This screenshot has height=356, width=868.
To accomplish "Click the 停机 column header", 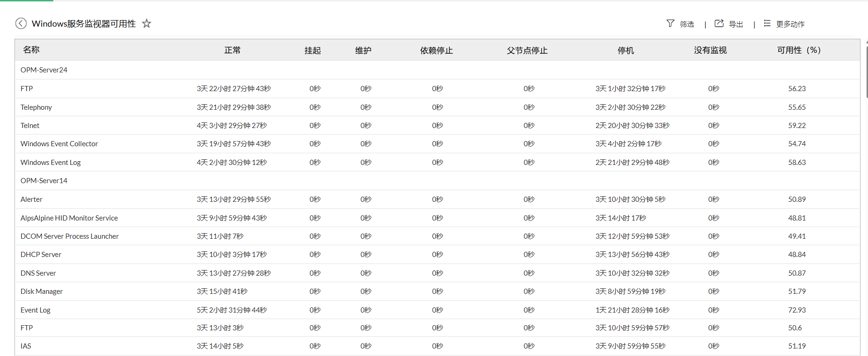I will pos(625,50).
